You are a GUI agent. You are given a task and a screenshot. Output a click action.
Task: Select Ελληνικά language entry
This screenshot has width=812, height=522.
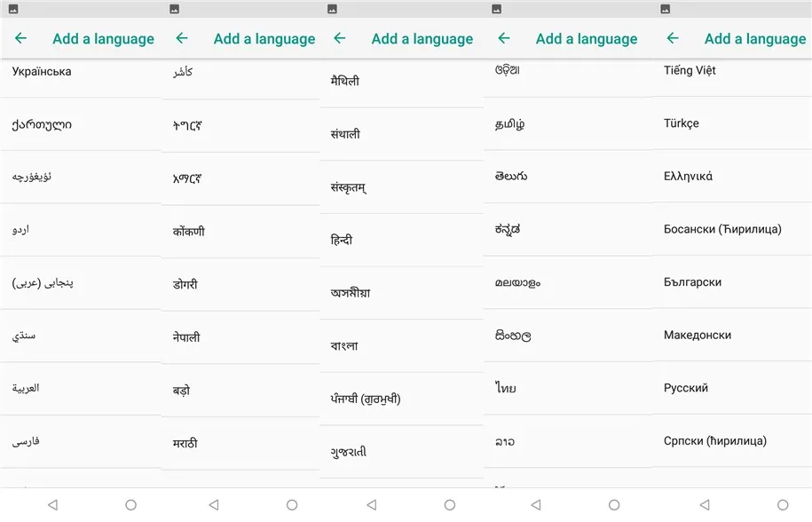click(x=731, y=177)
